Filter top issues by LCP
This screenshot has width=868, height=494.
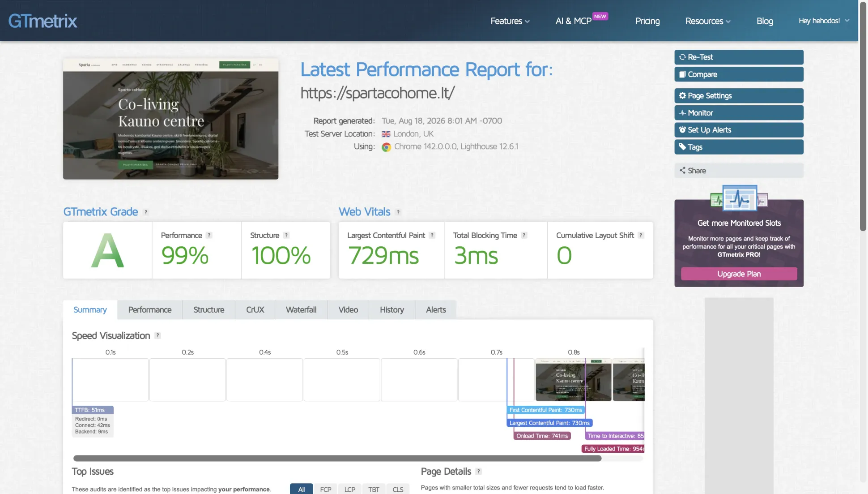pyautogui.click(x=350, y=489)
